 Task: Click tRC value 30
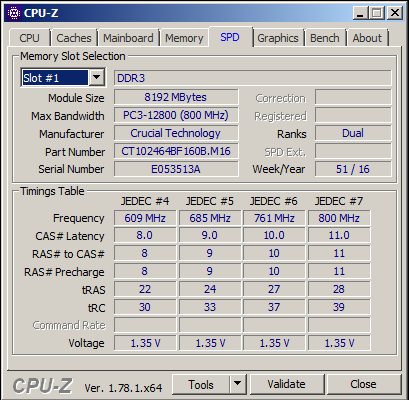[145, 307]
